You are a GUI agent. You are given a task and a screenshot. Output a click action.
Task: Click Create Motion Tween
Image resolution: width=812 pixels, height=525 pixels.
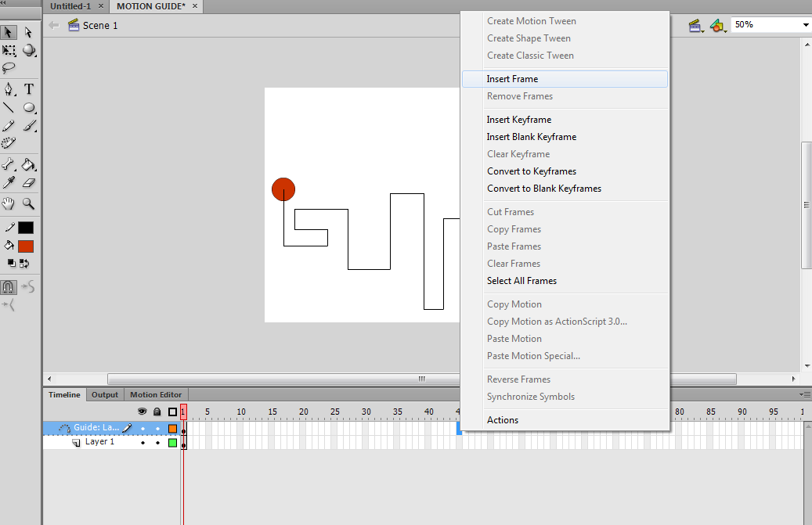pos(532,20)
